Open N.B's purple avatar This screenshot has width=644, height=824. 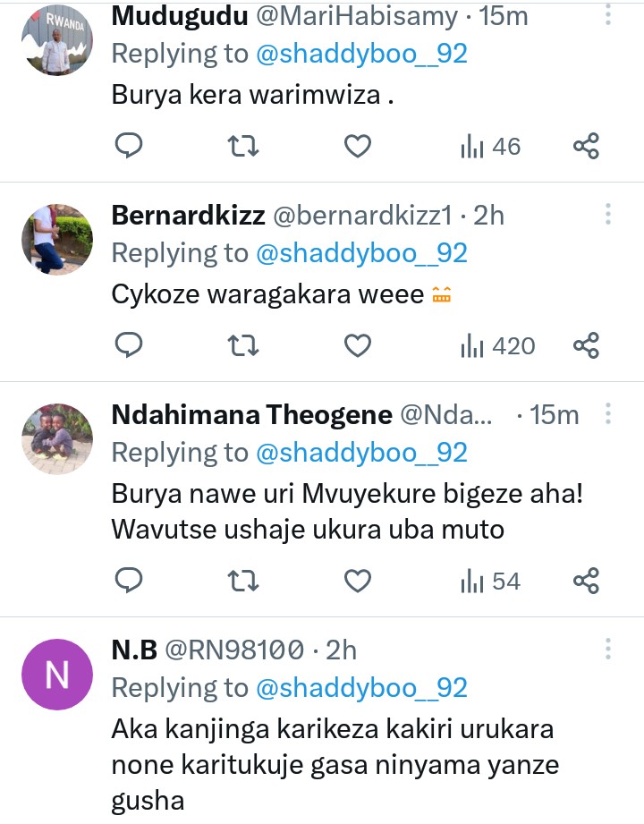click(x=56, y=675)
